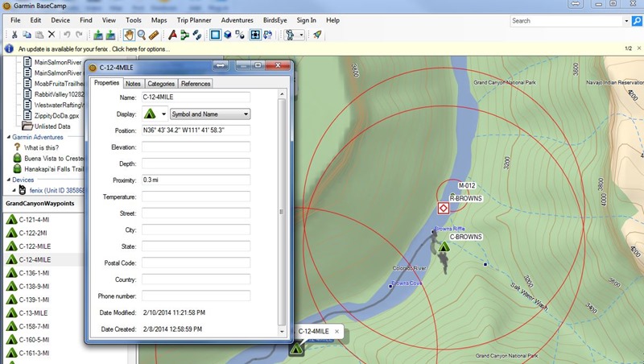Click the C-BROWNS campsite waypoint on map

pyautogui.click(x=444, y=246)
